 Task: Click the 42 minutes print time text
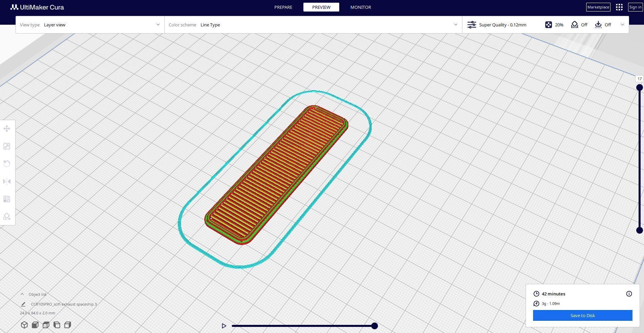[x=553, y=294]
